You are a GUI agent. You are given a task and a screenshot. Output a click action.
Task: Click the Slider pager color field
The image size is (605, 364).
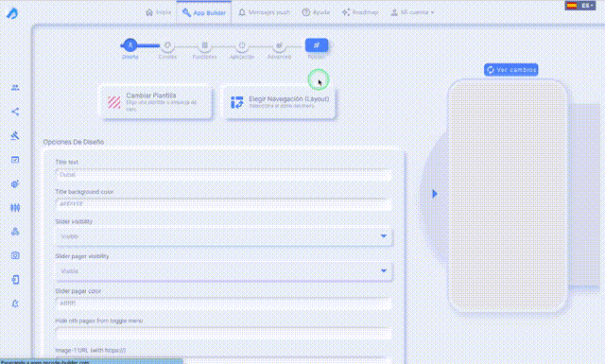[x=224, y=303]
